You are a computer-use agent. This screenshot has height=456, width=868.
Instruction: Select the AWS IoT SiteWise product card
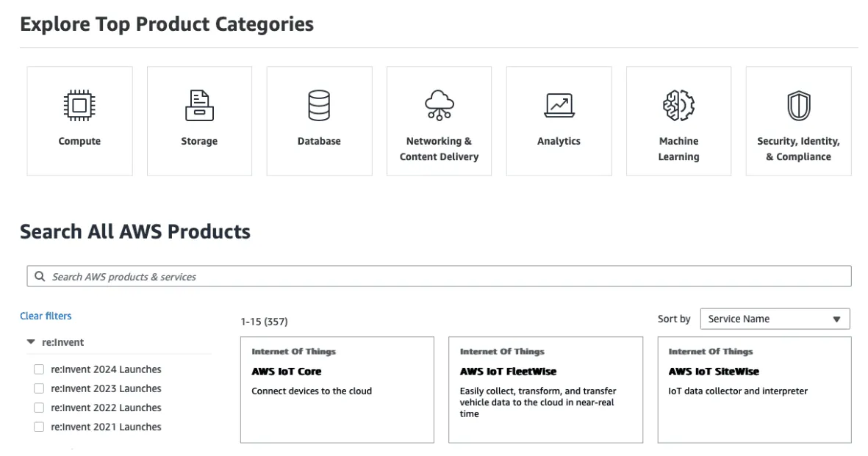[x=754, y=389]
